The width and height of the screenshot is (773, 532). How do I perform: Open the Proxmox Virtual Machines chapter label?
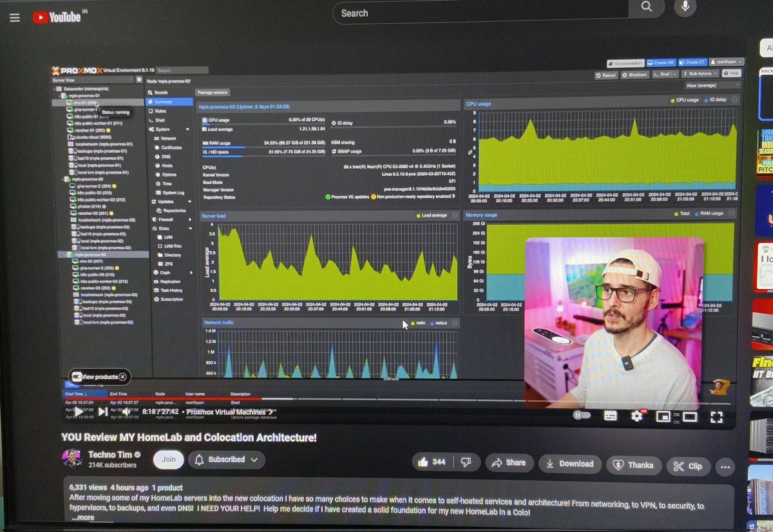pyautogui.click(x=229, y=412)
